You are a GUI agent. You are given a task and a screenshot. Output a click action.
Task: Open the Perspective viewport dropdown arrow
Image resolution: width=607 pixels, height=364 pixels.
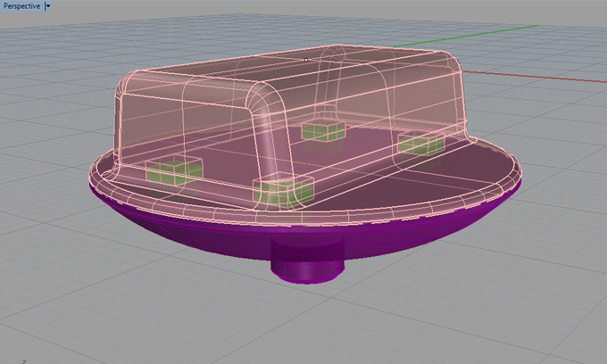(x=48, y=5)
